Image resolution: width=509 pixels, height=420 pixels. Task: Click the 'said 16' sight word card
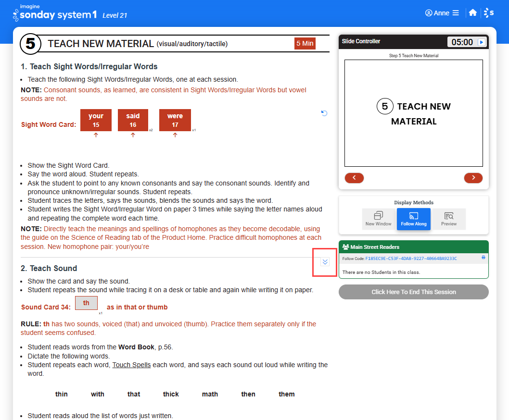pos(133,120)
